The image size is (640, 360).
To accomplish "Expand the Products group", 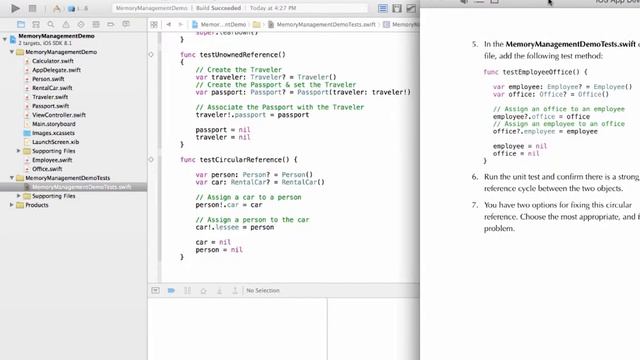I will [12, 205].
